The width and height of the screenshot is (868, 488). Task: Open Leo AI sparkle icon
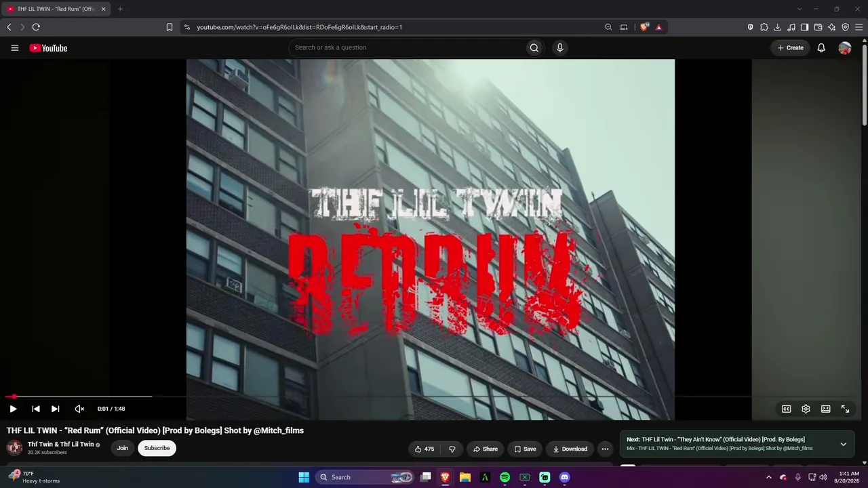(831, 27)
